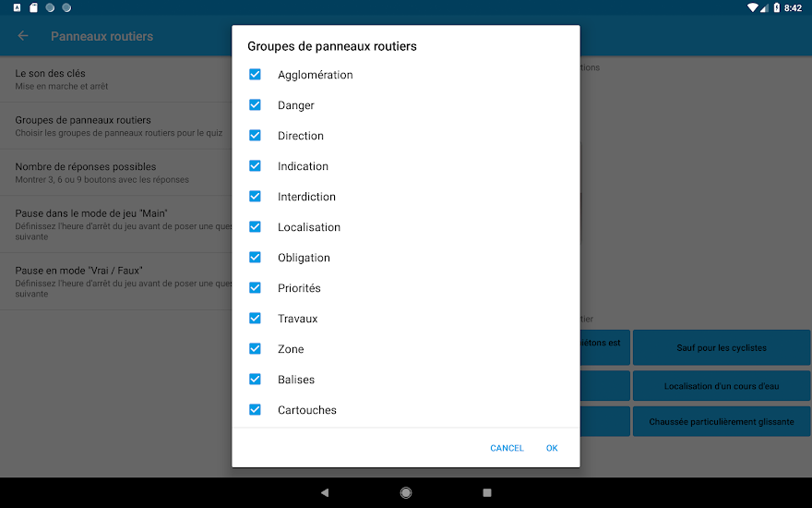
Task: Uncheck the Localisation group
Action: click(x=256, y=227)
